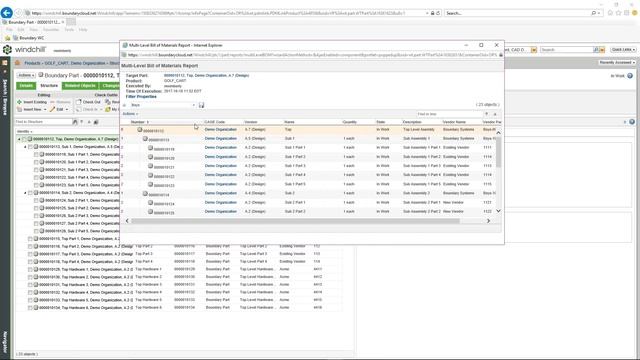Open the Related Objects tab
This screenshot has width=640, height=360.
pos(80,86)
